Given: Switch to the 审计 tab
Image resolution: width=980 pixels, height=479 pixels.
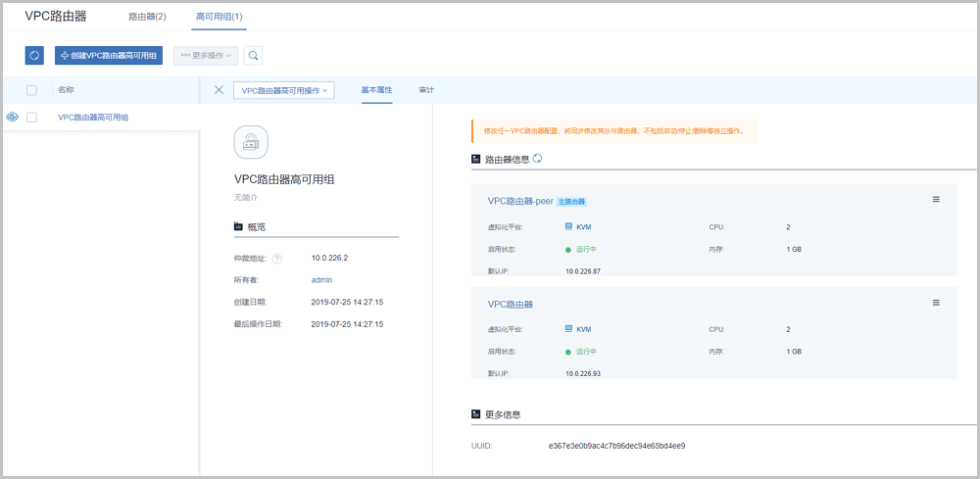Looking at the screenshot, I should (x=426, y=90).
